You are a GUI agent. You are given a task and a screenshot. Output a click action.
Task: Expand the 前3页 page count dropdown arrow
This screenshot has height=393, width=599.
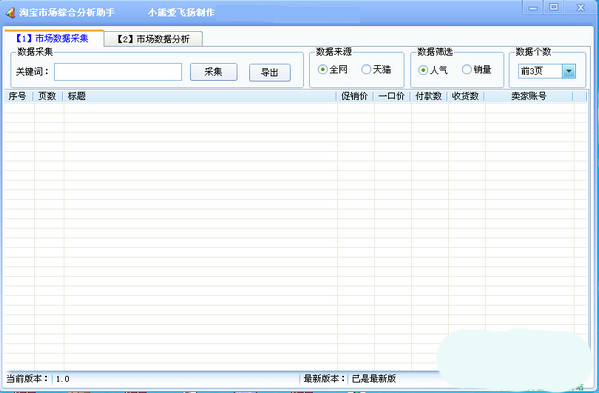(x=569, y=71)
